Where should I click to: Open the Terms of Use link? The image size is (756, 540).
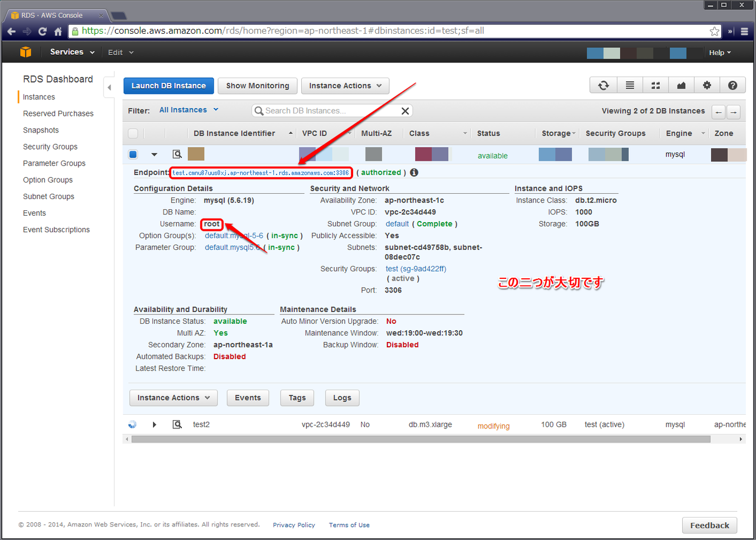pos(349,525)
